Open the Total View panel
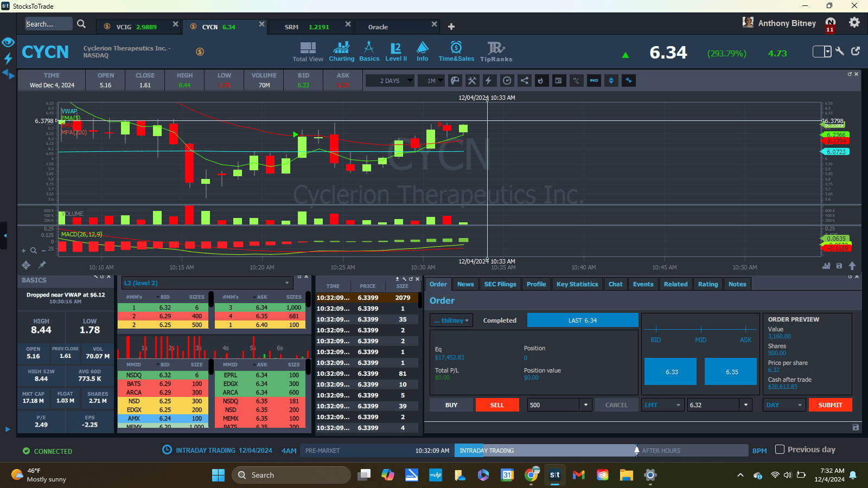868x488 pixels. pyautogui.click(x=308, y=52)
